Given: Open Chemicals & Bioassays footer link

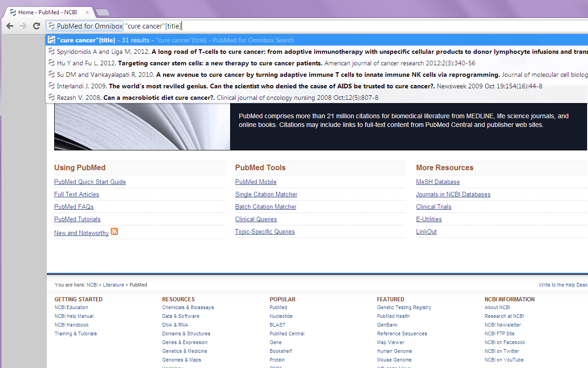Looking at the screenshot, I should pyautogui.click(x=188, y=307).
